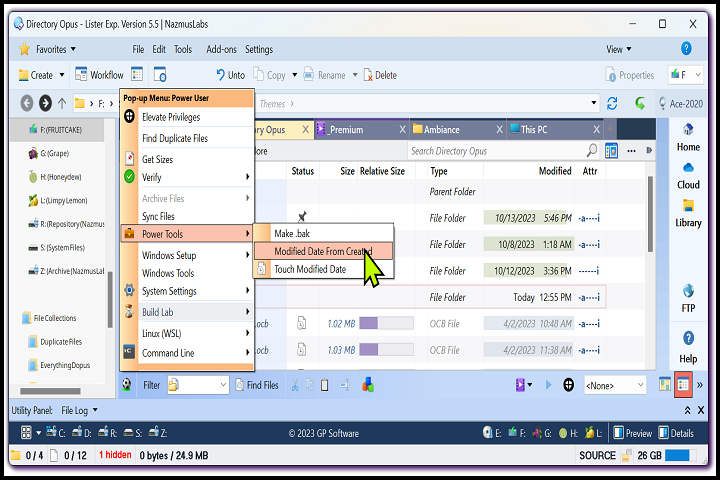Click the Modified column header
Viewport: 720px width, 480px height.
pos(554,171)
